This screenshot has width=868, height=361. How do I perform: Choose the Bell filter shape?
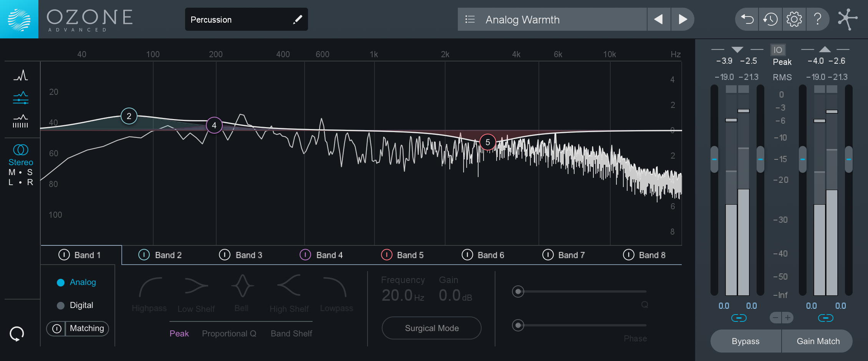242,294
